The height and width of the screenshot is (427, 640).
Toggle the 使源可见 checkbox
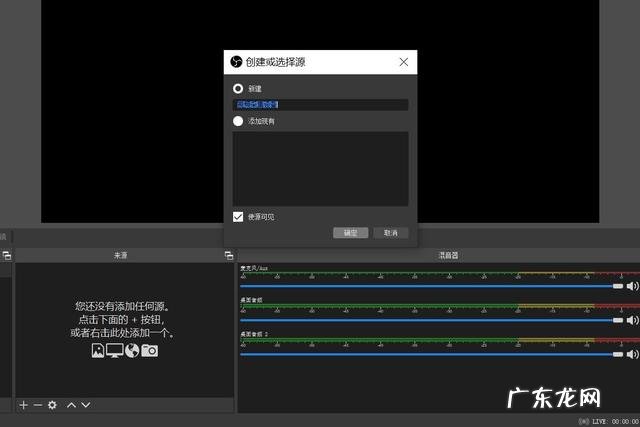tap(238, 216)
